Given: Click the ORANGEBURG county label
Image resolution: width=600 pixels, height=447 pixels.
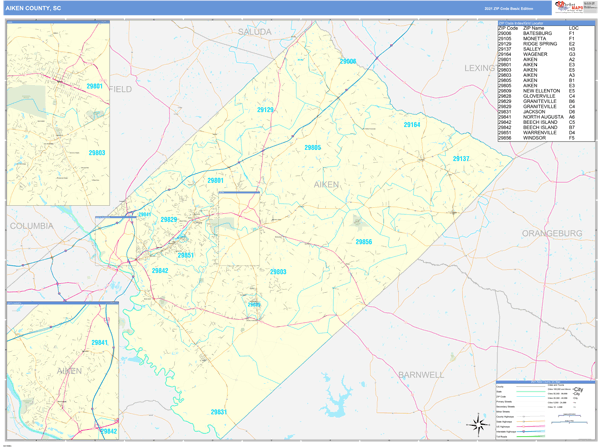Looking at the screenshot, I should coord(549,232).
